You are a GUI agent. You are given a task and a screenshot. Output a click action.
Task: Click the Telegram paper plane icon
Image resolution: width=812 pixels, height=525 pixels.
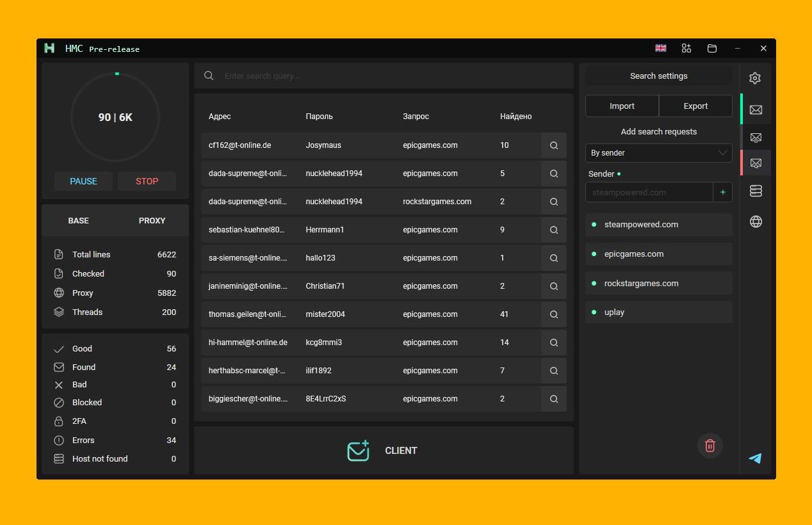[x=756, y=458]
